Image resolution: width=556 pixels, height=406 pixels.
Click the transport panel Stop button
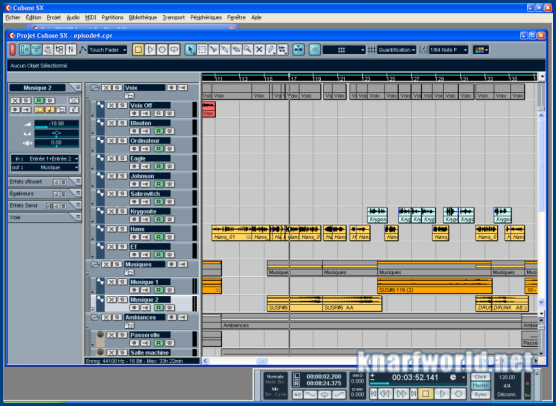(426, 394)
